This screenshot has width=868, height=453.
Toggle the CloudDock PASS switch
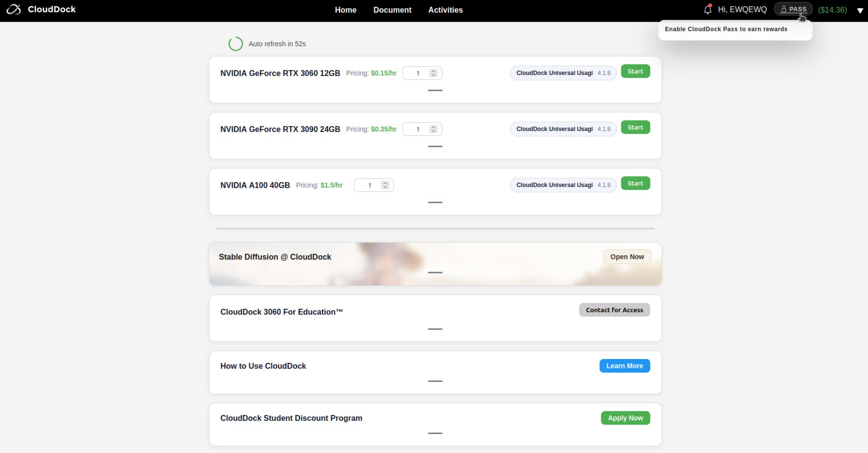pos(793,9)
